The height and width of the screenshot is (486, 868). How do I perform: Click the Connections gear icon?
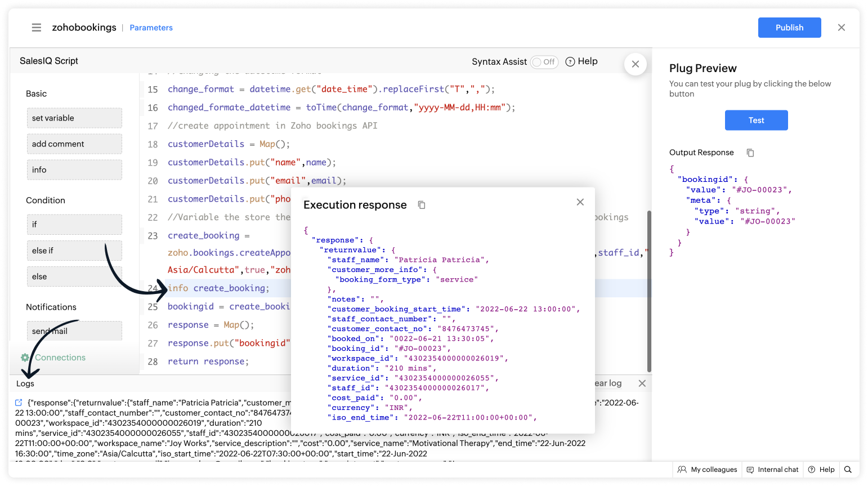pyautogui.click(x=25, y=358)
